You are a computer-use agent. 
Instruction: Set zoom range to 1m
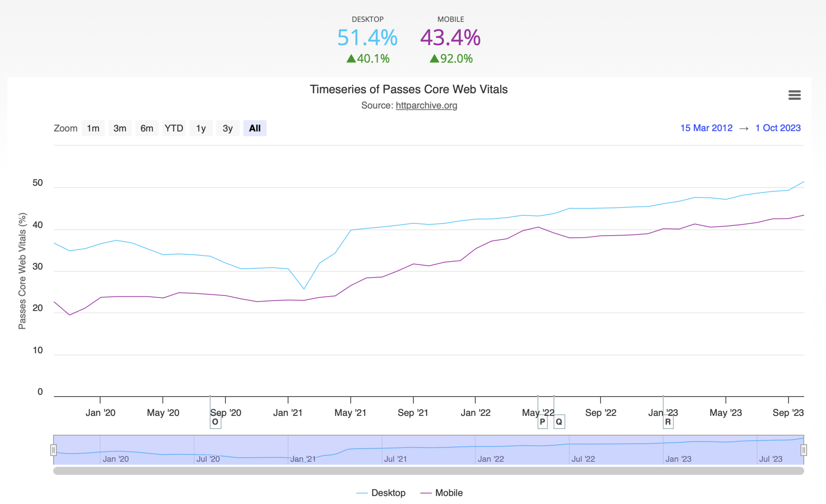pyautogui.click(x=93, y=128)
